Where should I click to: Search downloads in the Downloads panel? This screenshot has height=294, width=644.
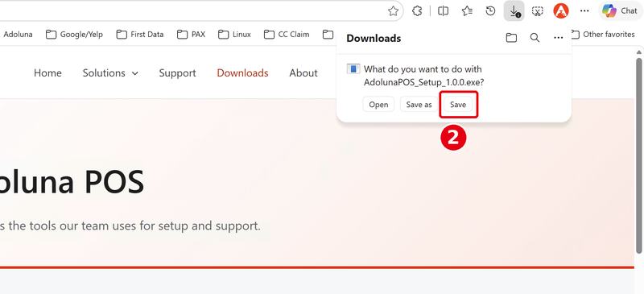[535, 38]
